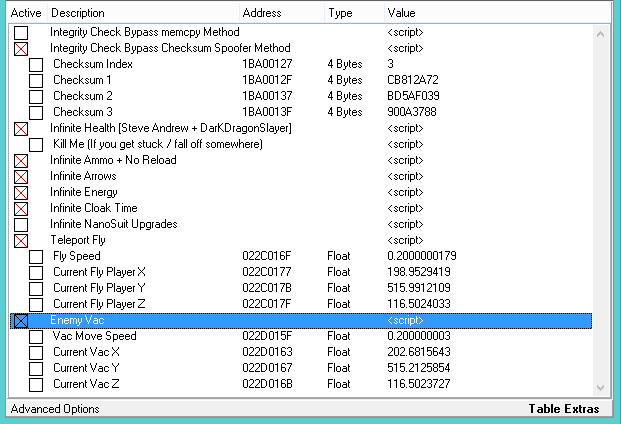Sort by the Type column header
The height and width of the screenshot is (424, 621).
(354, 13)
